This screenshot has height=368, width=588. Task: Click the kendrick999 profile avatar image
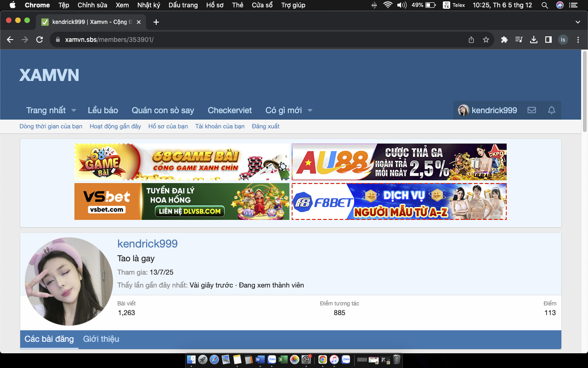(69, 282)
